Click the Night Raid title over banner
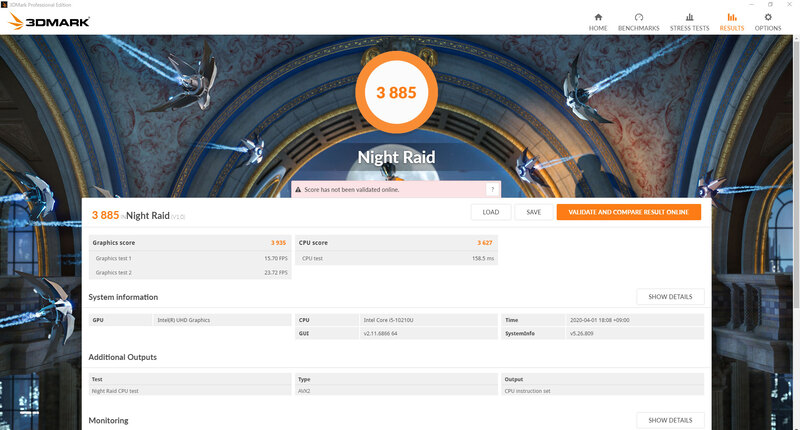800x430 pixels. (x=396, y=157)
